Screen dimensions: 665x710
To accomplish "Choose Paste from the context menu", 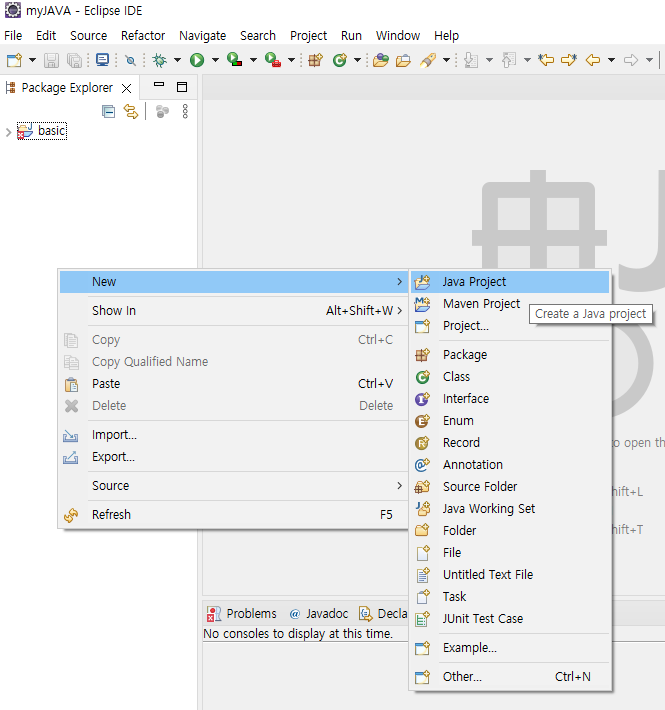I will click(234, 384).
